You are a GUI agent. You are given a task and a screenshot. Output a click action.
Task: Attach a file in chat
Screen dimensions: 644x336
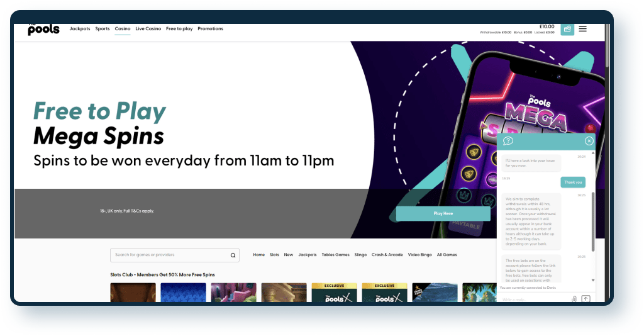point(574,299)
